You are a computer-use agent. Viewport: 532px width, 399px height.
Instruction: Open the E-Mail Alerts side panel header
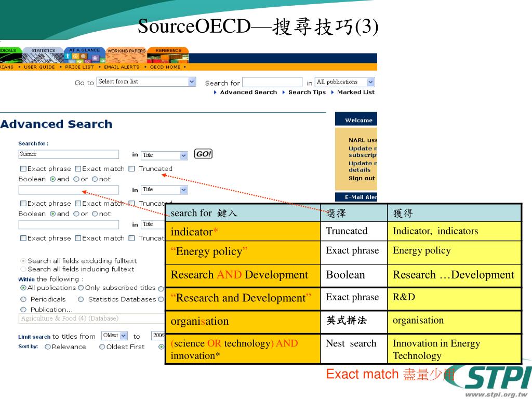pos(356,197)
